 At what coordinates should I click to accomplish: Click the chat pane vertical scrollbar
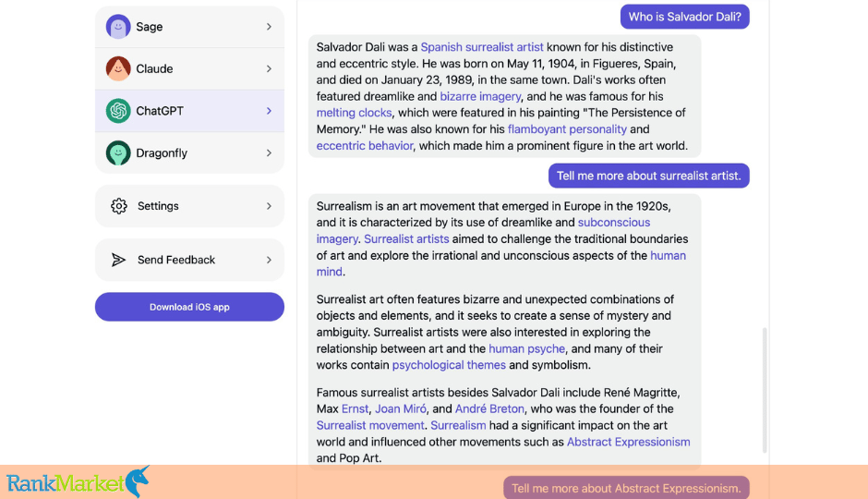[x=765, y=391]
